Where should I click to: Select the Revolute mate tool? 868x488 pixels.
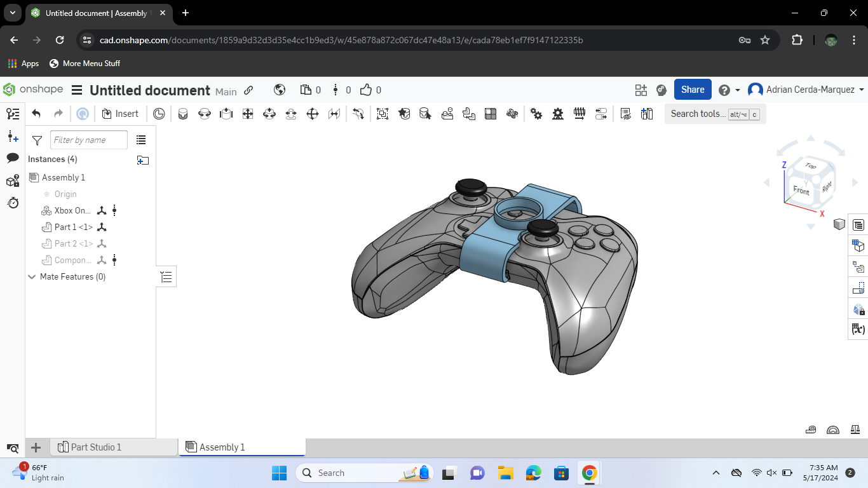[205, 114]
